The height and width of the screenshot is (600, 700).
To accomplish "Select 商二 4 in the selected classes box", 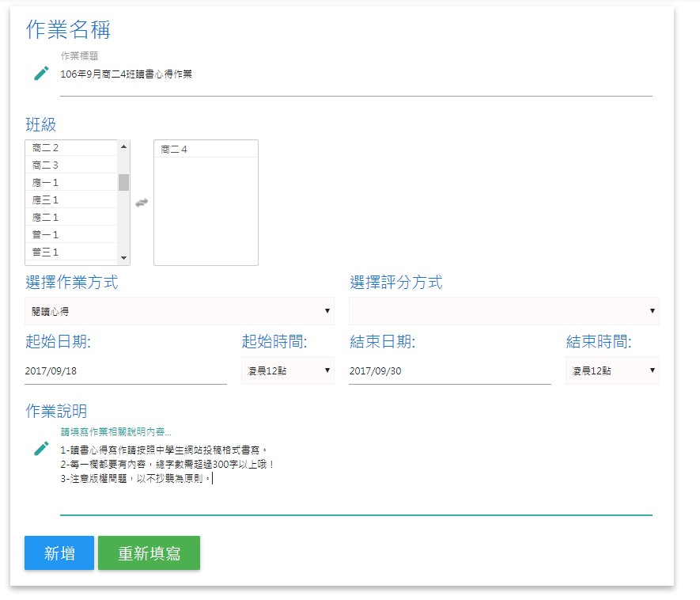I will [x=205, y=150].
